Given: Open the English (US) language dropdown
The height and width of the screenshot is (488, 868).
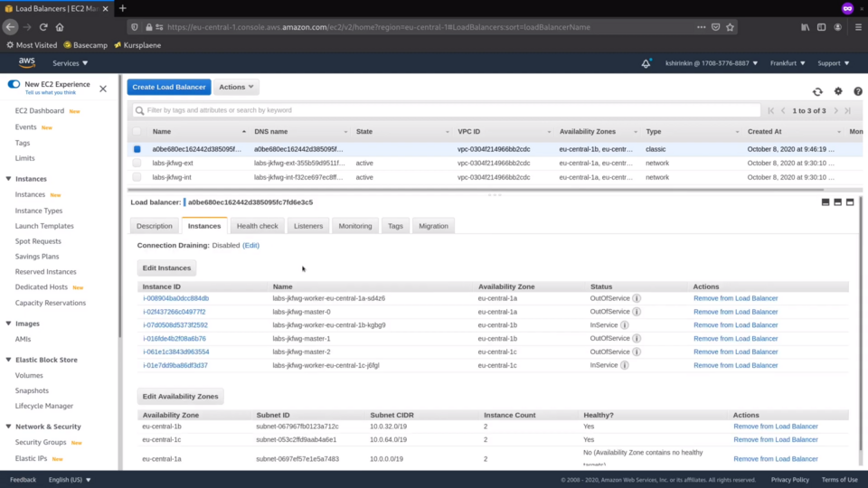Looking at the screenshot, I should click(70, 480).
